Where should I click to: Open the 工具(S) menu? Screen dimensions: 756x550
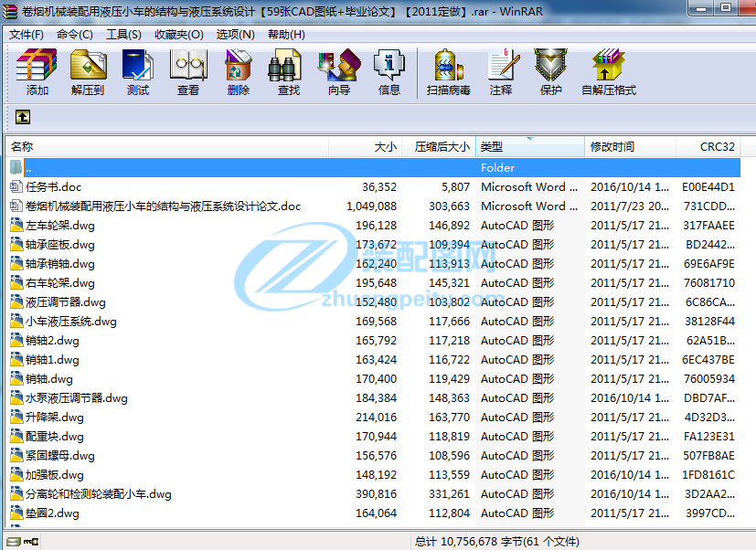click(123, 35)
